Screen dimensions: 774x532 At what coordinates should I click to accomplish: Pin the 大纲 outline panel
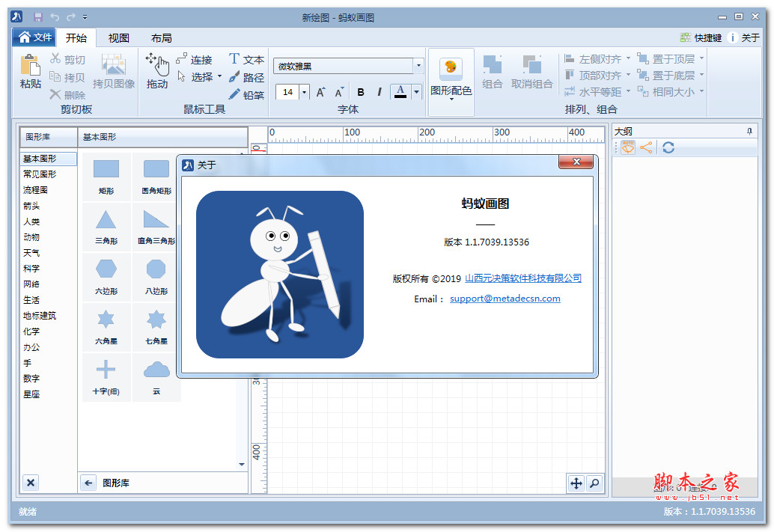pyautogui.click(x=749, y=131)
